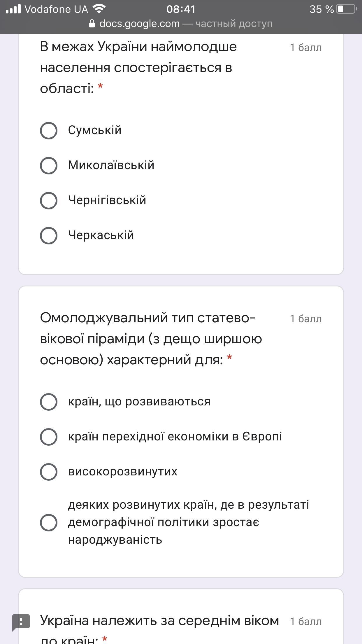The height and width of the screenshot is (644, 362).
Task: Select країн, що розвиваються radio button
Action: (x=48, y=402)
